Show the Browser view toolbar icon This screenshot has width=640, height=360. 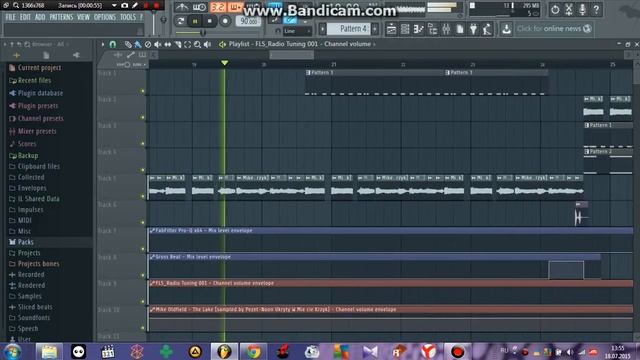(x=432, y=29)
